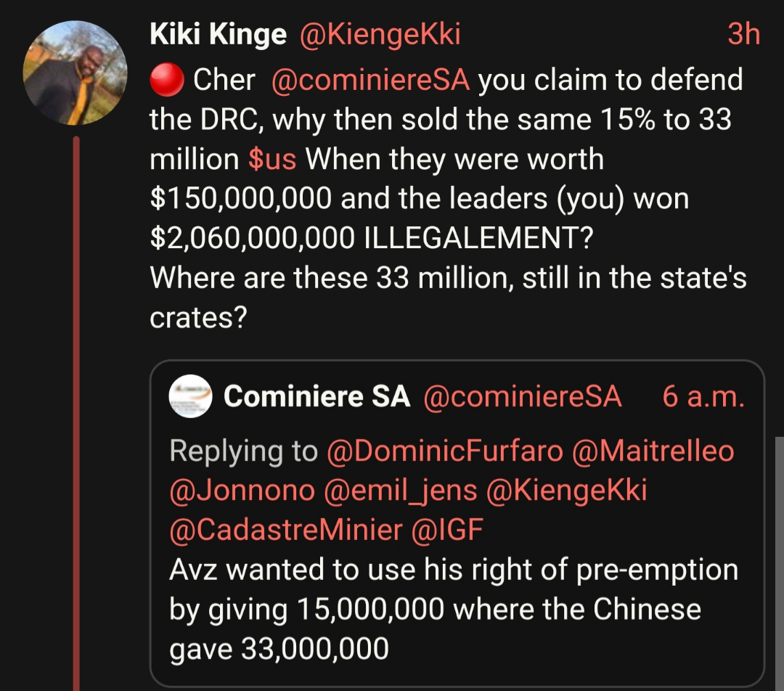
Task: Open the @KiengeKki handle in tweet header
Action: (380, 34)
